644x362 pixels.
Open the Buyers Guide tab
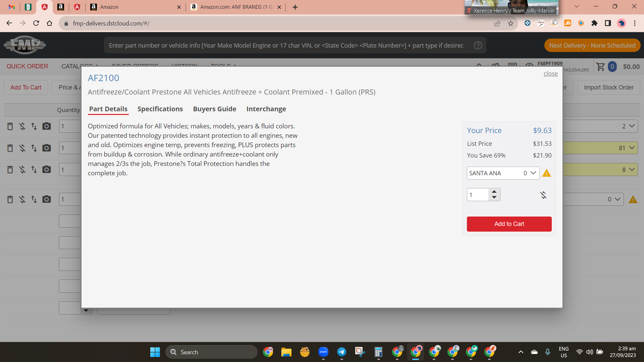pos(214,109)
